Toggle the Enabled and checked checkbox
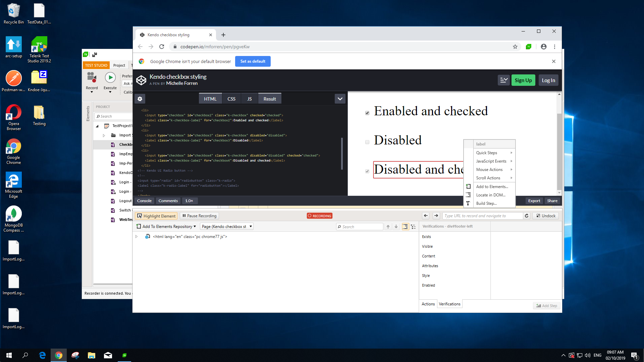 pyautogui.click(x=367, y=113)
